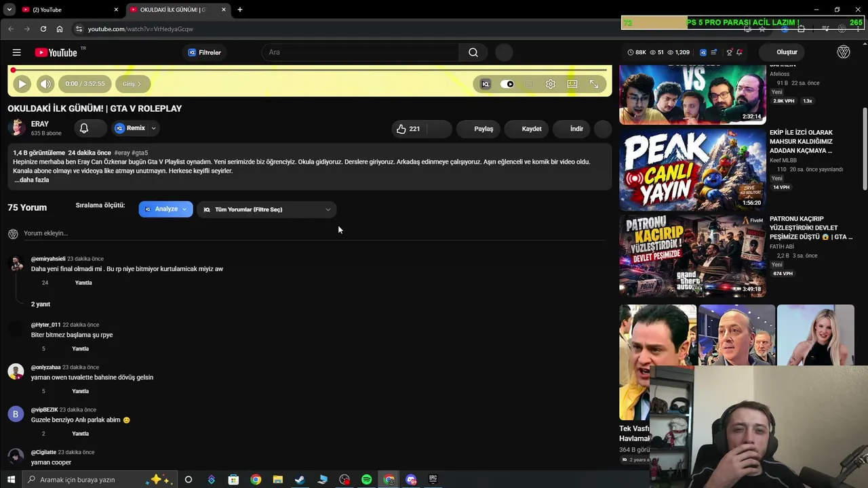Click the Windows taskbar search box
The width and height of the screenshot is (868, 488).
(x=100, y=480)
